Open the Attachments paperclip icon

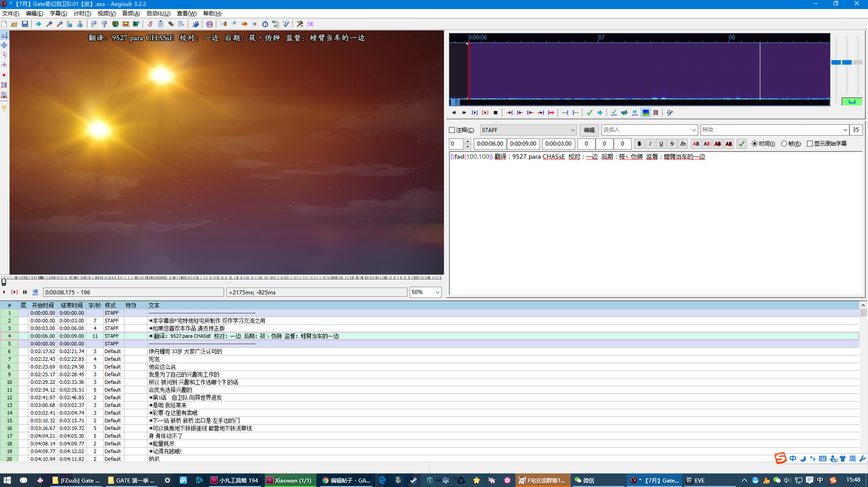click(x=171, y=24)
